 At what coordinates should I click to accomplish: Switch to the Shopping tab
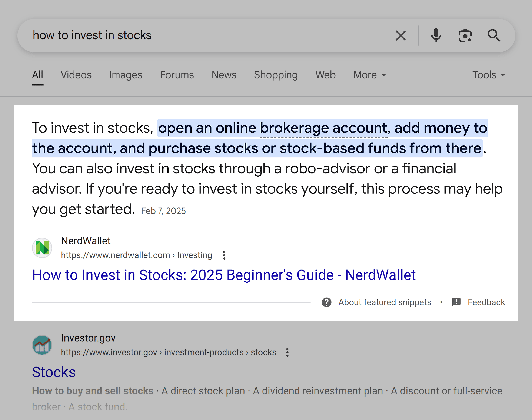(276, 75)
